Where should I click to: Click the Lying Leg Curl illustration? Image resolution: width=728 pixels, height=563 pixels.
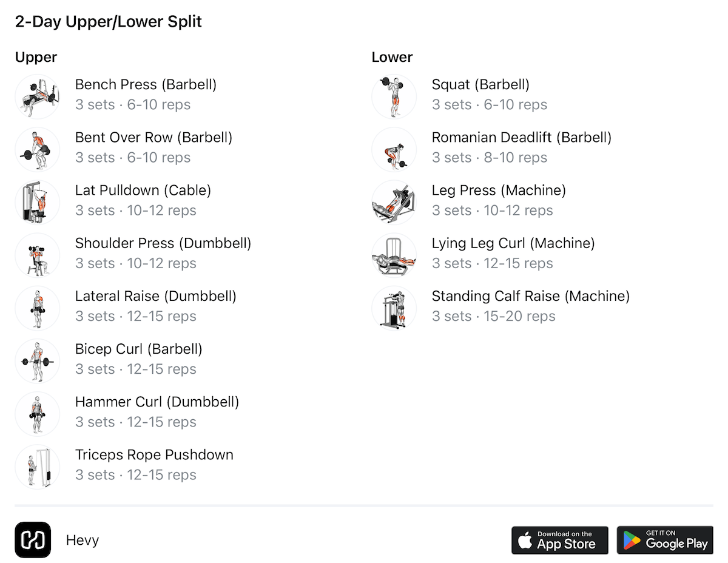click(x=394, y=255)
